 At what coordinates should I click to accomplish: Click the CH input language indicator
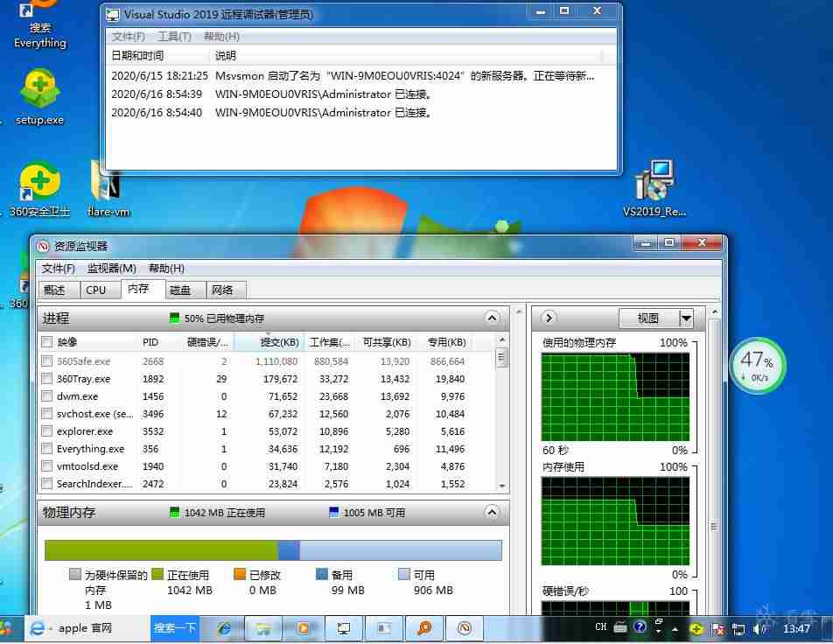pyautogui.click(x=601, y=627)
